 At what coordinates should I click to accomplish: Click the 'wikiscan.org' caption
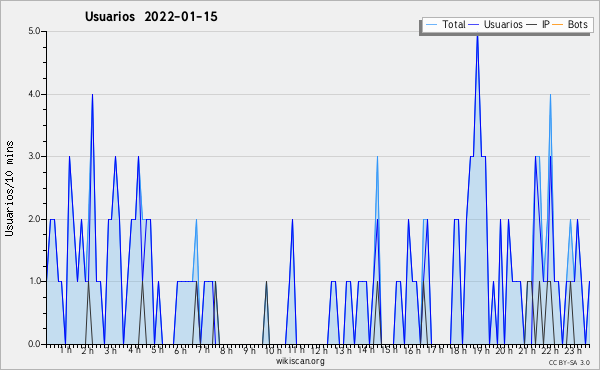point(300,361)
